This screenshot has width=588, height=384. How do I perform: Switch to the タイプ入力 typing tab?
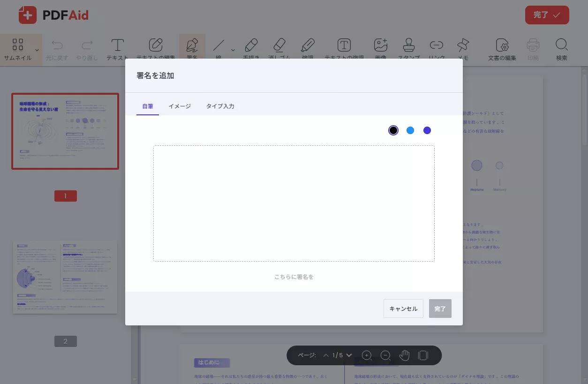pyautogui.click(x=220, y=106)
